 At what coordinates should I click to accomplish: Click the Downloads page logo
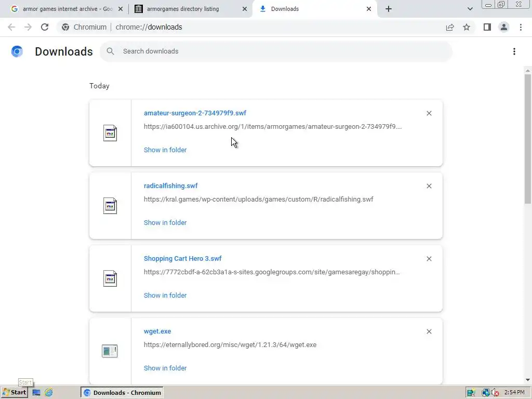[17, 51]
